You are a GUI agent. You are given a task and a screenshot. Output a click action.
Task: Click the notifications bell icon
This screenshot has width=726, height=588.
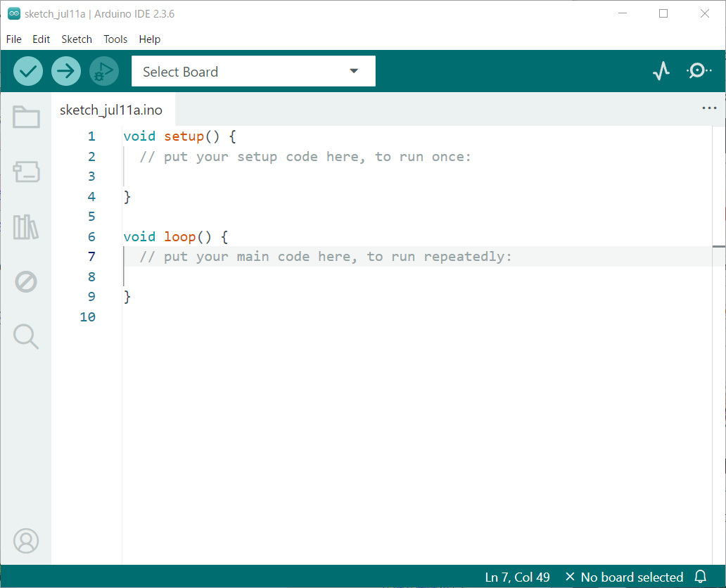701,577
